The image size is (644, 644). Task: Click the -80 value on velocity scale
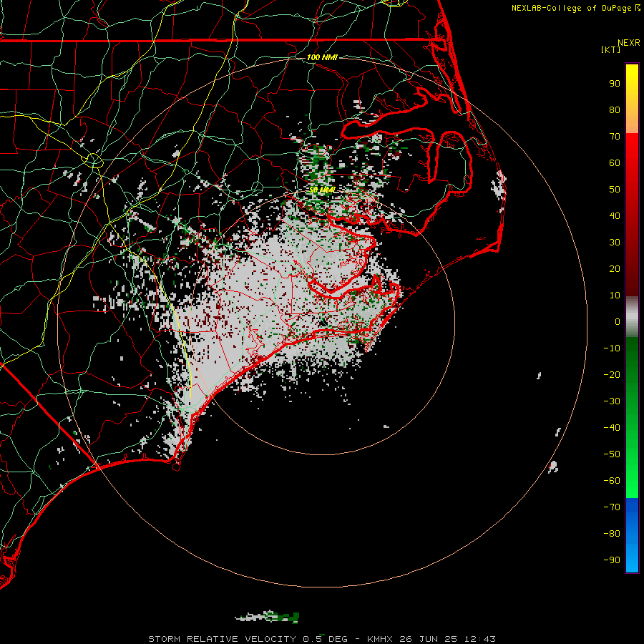[x=612, y=534]
